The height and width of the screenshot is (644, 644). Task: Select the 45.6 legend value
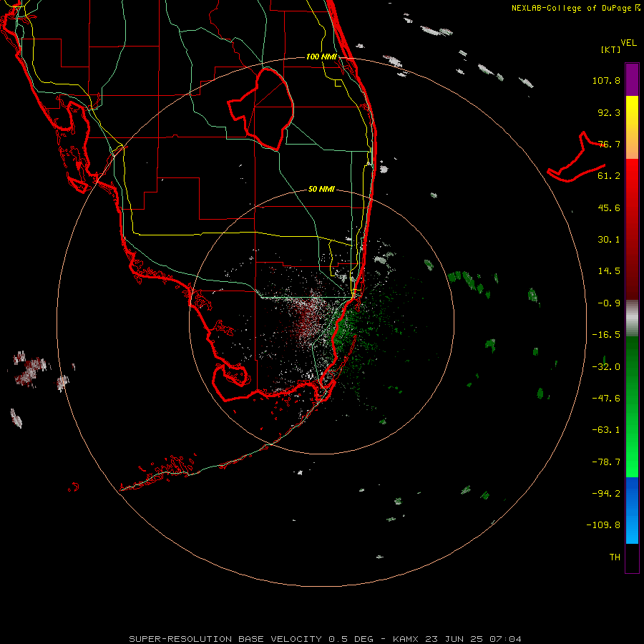609,208
